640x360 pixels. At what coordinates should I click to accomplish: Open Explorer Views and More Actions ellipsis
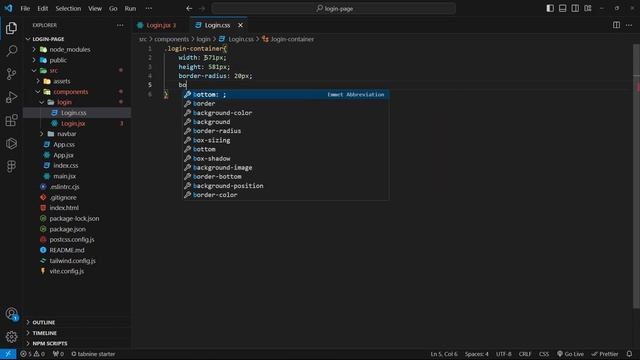point(120,25)
